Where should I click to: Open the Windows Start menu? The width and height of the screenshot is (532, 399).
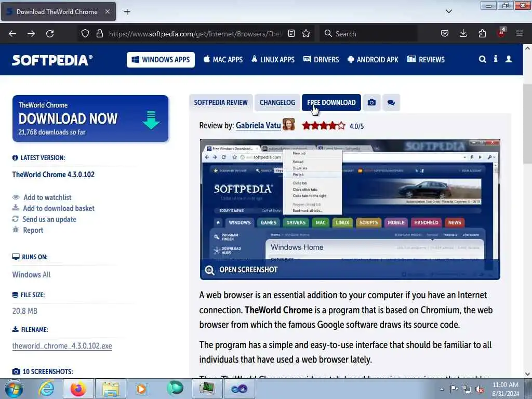click(x=13, y=389)
